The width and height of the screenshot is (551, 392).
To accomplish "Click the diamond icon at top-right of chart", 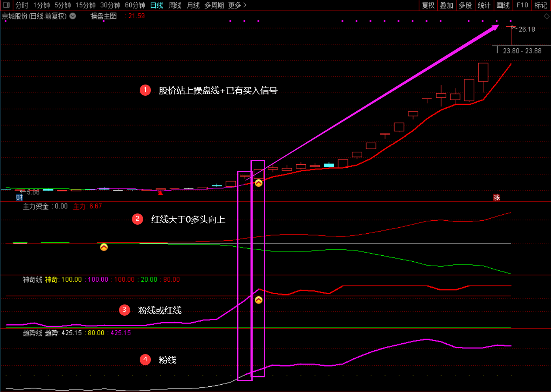I will tap(546, 16).
